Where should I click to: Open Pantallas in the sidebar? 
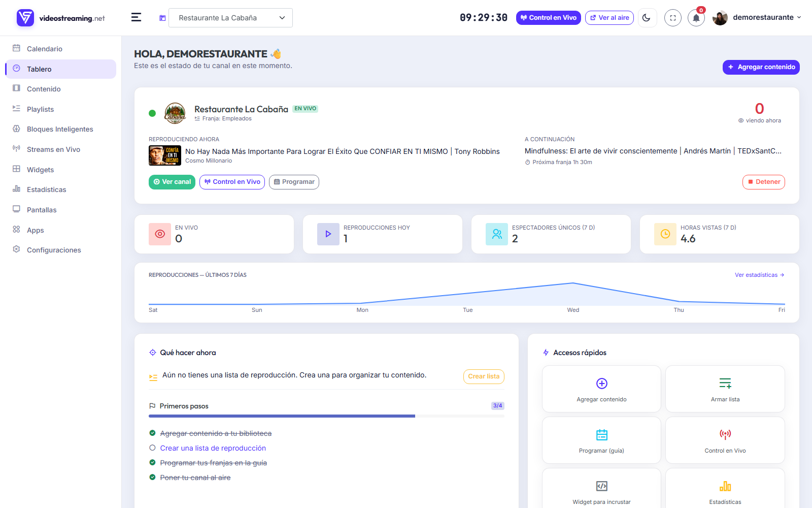61,210
